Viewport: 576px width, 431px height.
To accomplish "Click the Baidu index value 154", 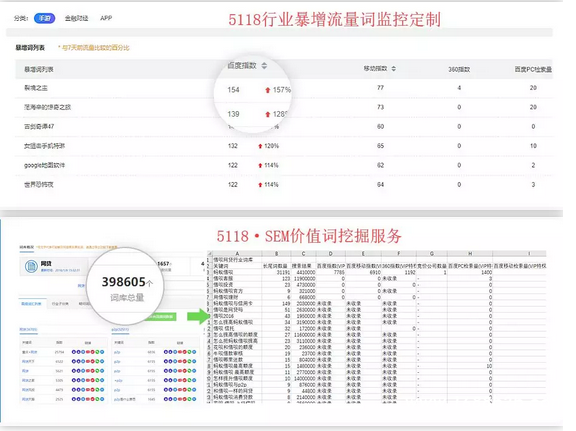I will [233, 90].
